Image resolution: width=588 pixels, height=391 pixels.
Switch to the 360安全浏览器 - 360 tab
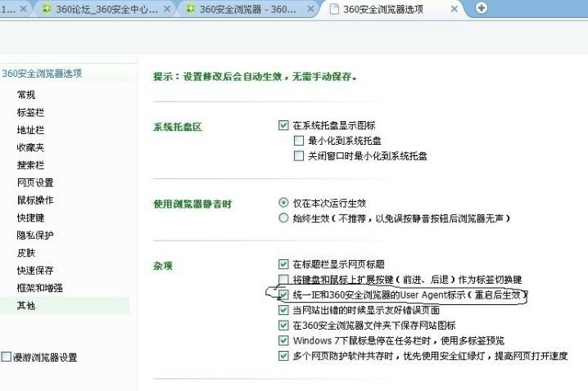(250, 9)
